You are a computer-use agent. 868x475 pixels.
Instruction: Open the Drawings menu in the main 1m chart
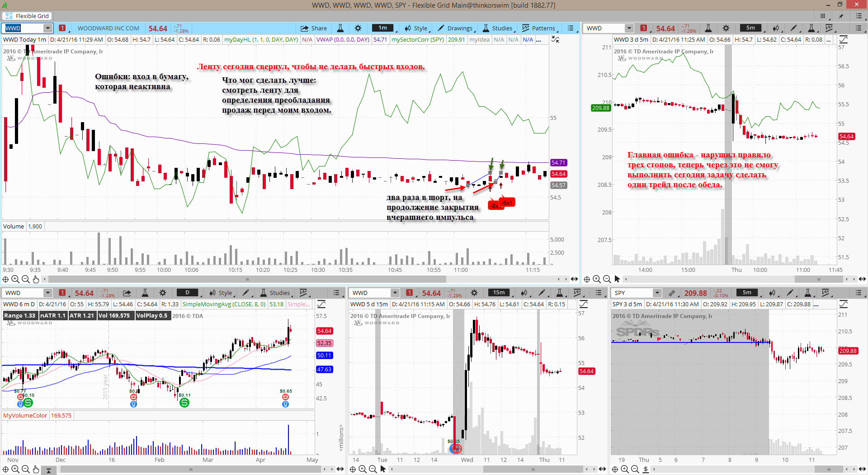click(456, 28)
